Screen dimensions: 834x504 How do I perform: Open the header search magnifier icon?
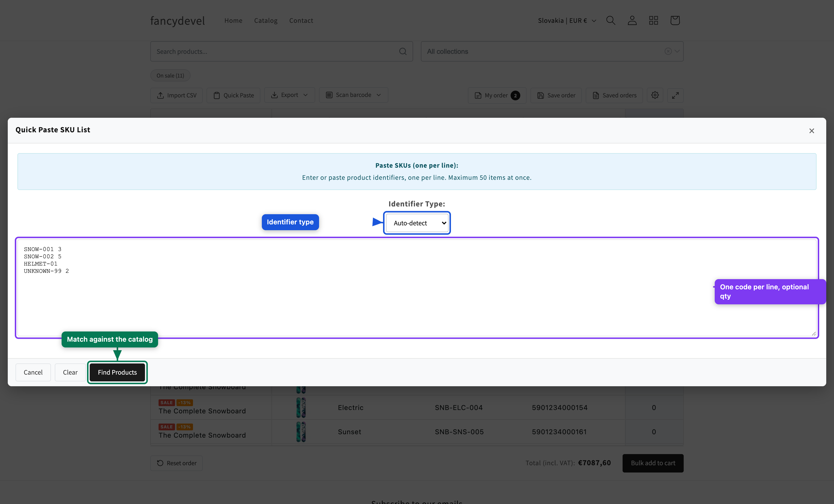[611, 20]
